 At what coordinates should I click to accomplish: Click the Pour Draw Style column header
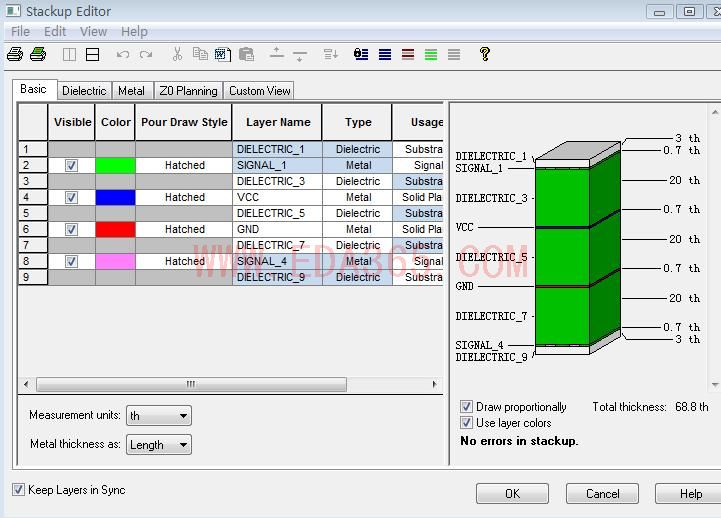pos(184,122)
